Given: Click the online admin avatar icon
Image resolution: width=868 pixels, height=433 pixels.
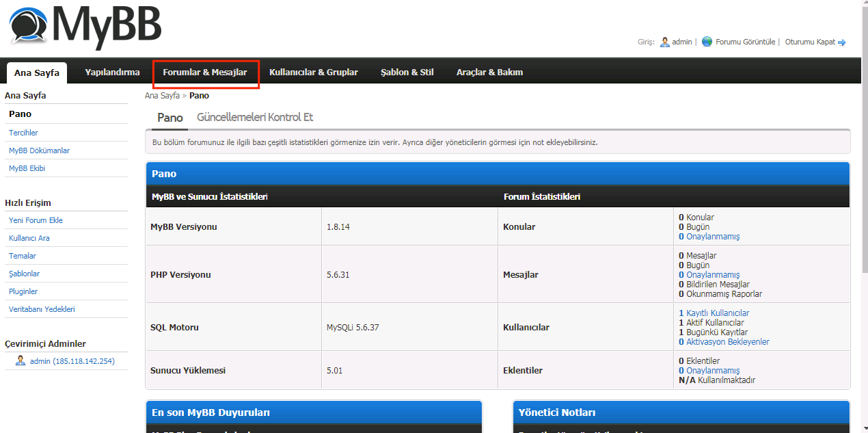Looking at the screenshot, I should (x=21, y=360).
